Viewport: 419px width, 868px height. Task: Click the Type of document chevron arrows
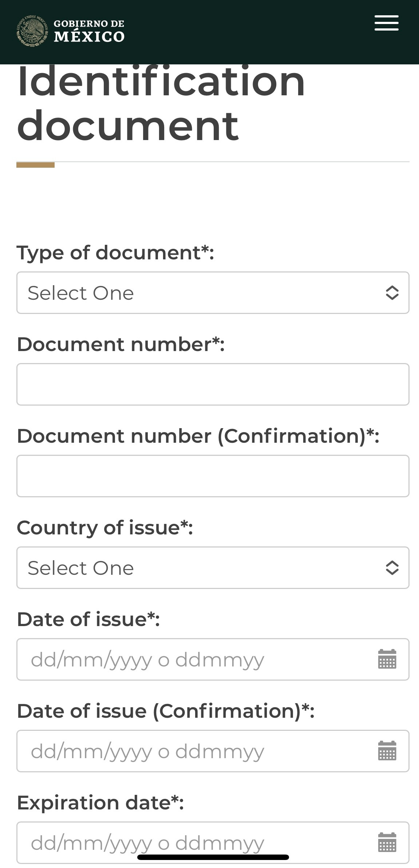click(x=392, y=293)
